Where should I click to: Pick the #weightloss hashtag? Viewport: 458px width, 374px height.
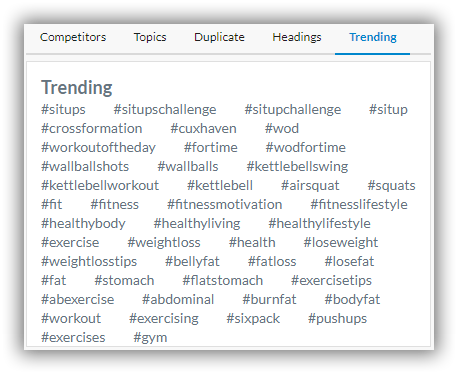[164, 243]
